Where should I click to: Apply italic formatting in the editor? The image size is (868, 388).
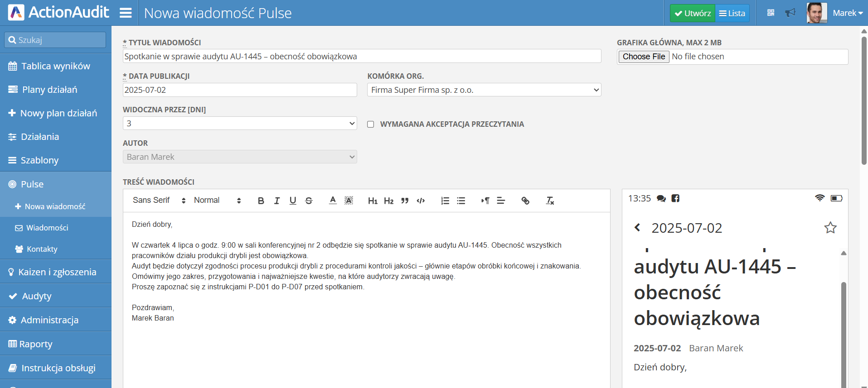click(277, 201)
